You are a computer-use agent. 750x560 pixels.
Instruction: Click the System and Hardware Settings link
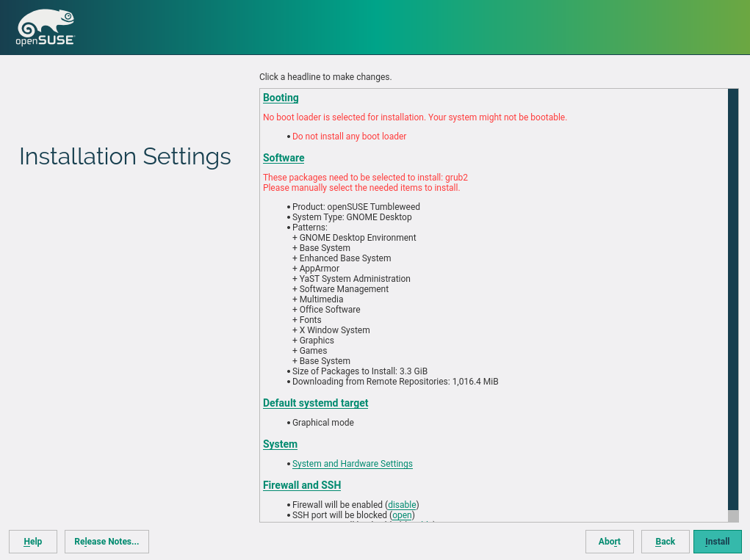[x=352, y=464]
